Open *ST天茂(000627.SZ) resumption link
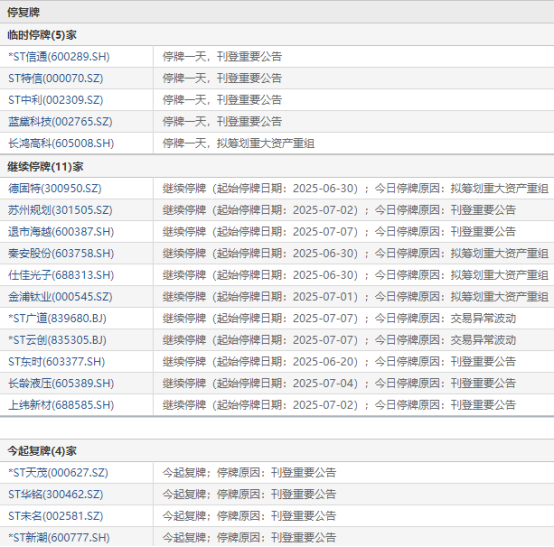The height and width of the screenshot is (547, 554). point(58,473)
